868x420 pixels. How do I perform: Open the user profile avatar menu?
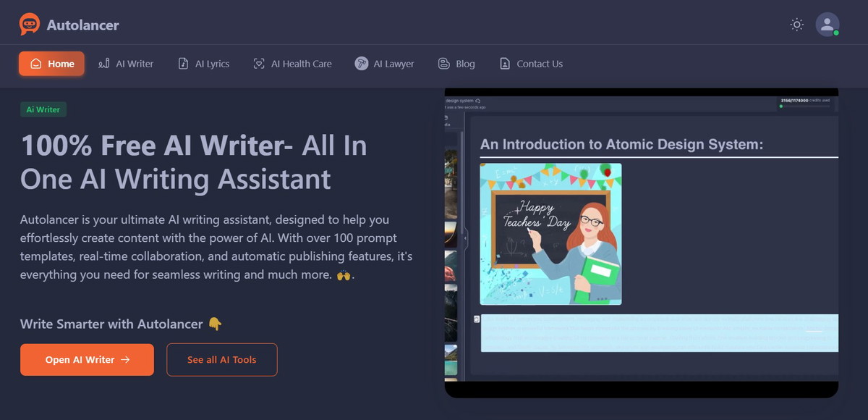click(827, 25)
